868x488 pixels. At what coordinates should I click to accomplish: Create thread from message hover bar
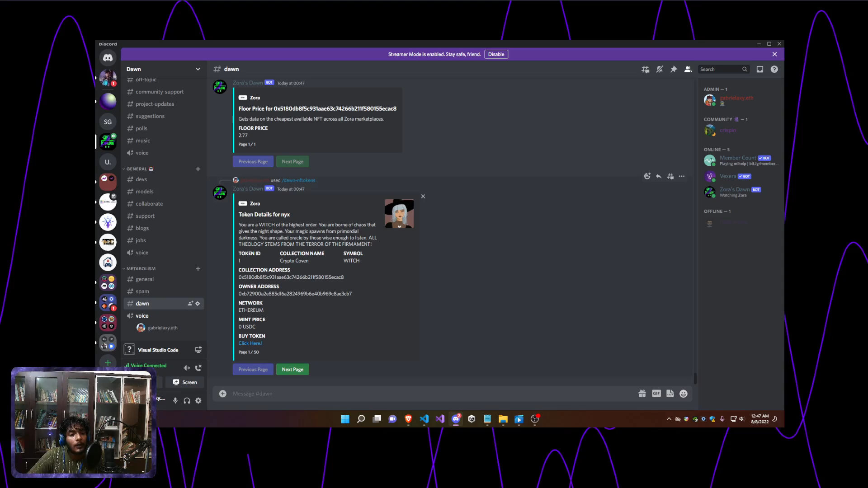pyautogui.click(x=670, y=176)
